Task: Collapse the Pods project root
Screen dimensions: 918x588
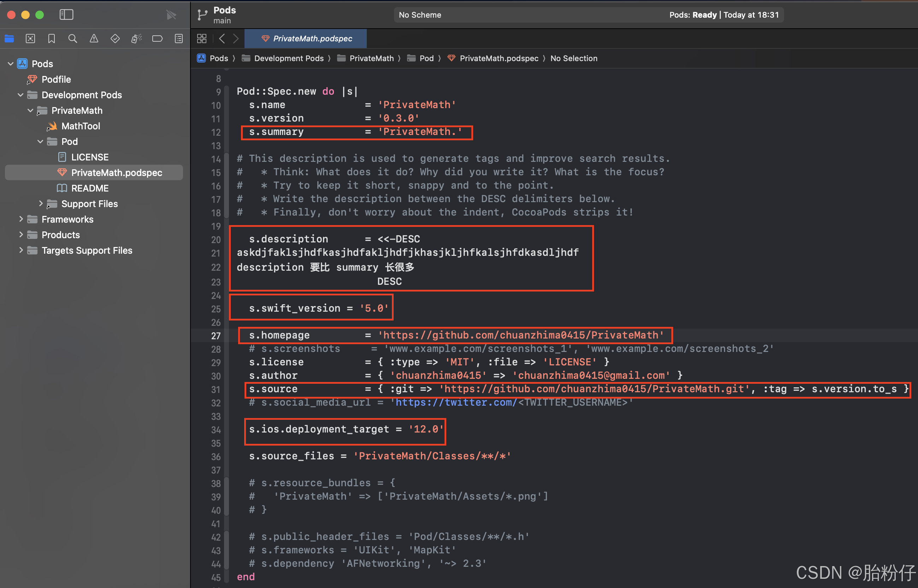Action: point(11,64)
